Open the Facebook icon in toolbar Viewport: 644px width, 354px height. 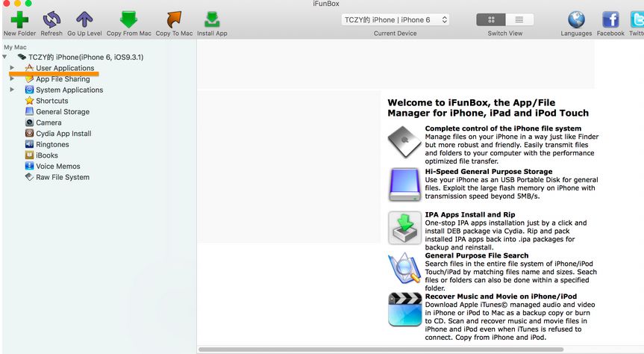click(610, 19)
